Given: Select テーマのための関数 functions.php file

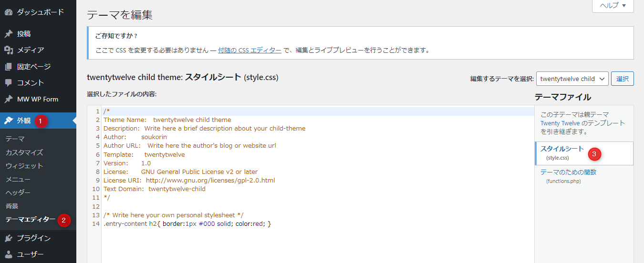Looking at the screenshot, I should (x=568, y=172).
